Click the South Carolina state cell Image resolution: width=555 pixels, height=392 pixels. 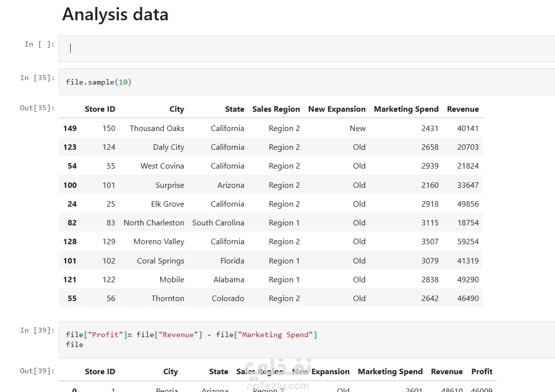point(218,223)
